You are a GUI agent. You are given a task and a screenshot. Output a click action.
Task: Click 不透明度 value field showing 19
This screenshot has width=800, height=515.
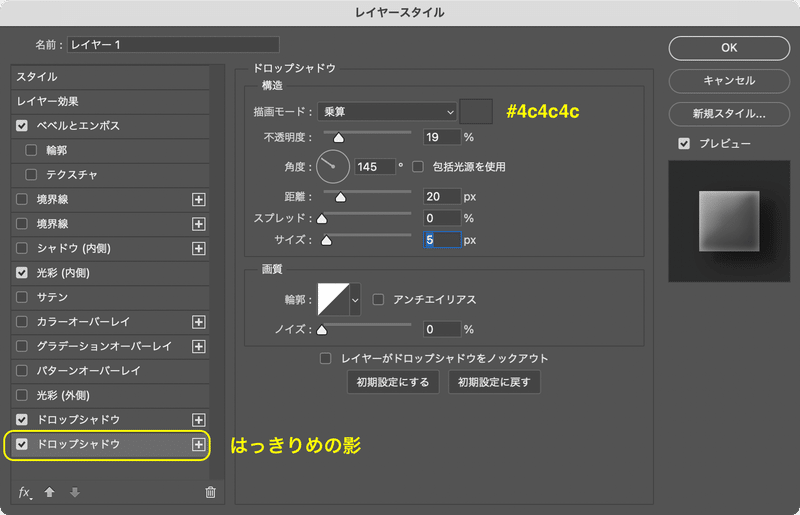pyautogui.click(x=442, y=137)
